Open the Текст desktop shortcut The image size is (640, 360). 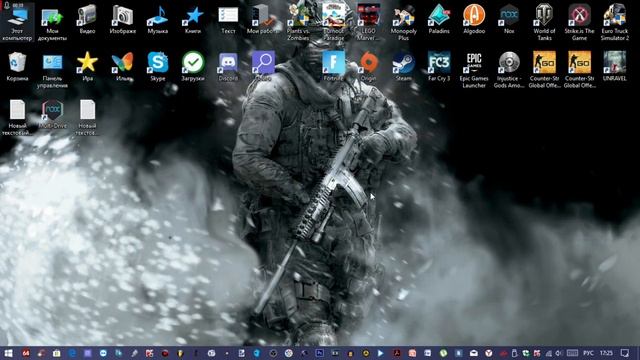[x=228, y=19]
